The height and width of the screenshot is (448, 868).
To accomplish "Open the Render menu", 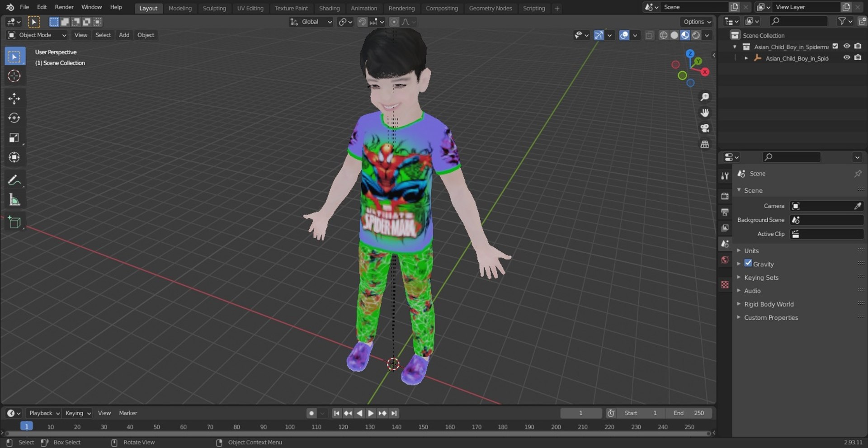I will tap(64, 7).
